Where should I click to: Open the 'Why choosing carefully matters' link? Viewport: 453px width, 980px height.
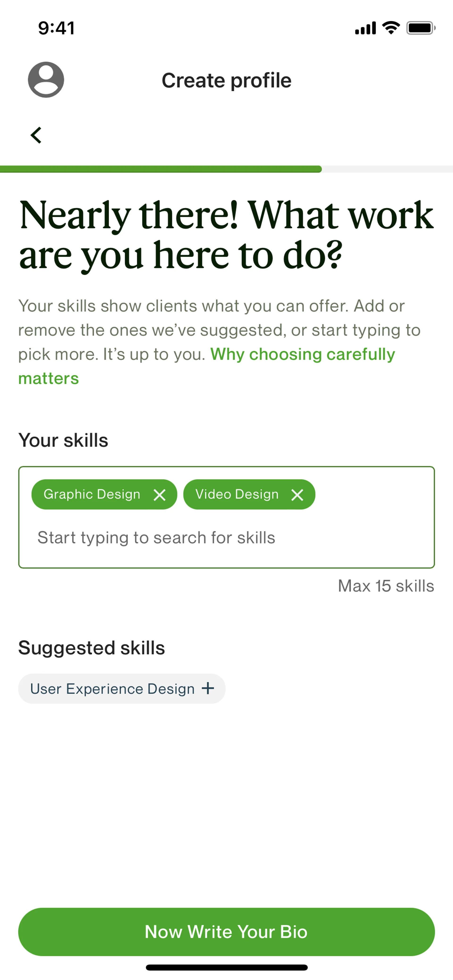coord(302,355)
